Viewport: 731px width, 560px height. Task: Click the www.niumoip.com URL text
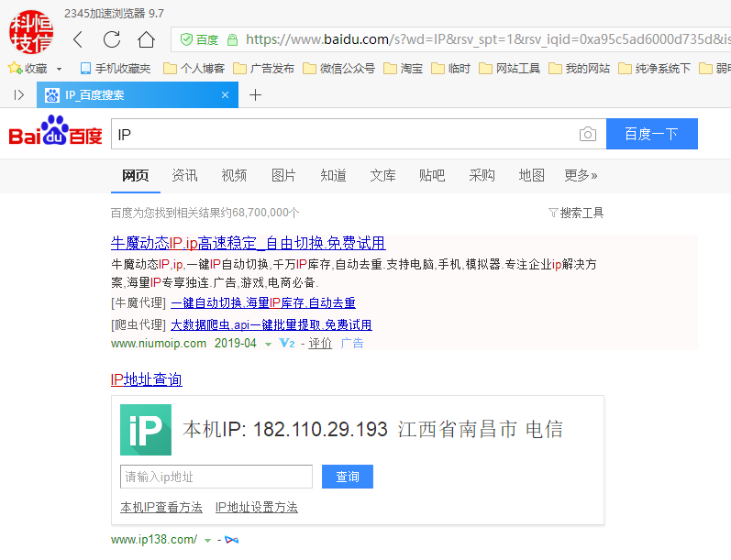(159, 344)
